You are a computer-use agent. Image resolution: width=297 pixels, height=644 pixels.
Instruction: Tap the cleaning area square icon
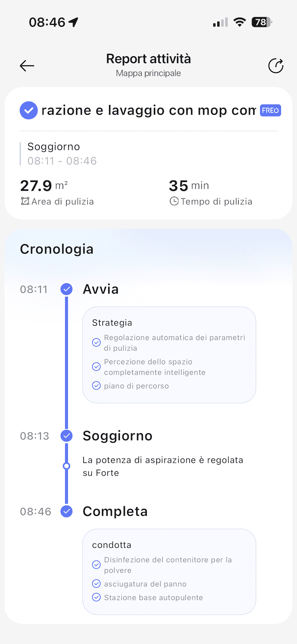click(x=25, y=201)
